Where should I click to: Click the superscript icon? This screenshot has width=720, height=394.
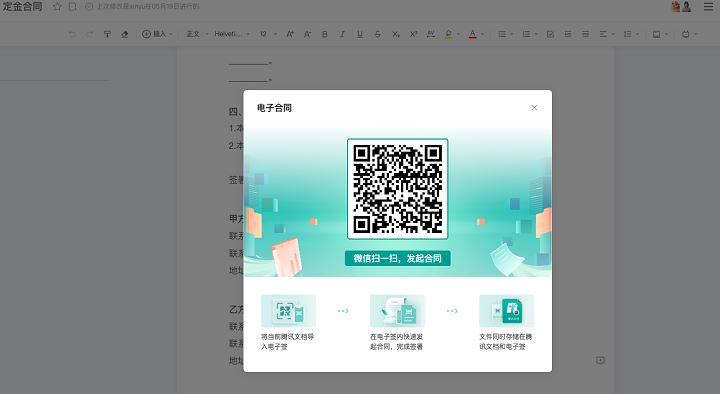(413, 34)
